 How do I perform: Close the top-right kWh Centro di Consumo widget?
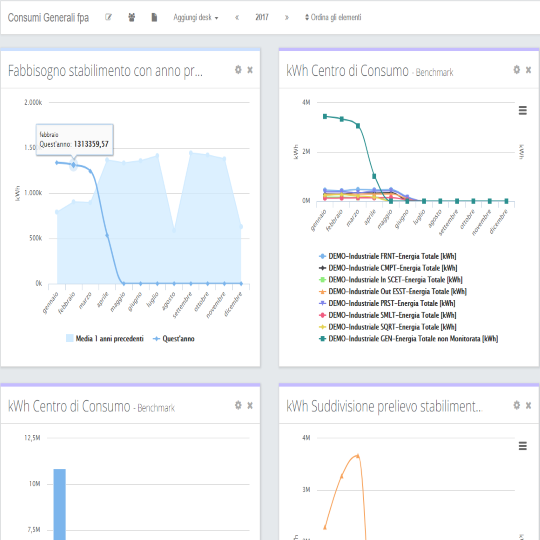click(x=528, y=70)
